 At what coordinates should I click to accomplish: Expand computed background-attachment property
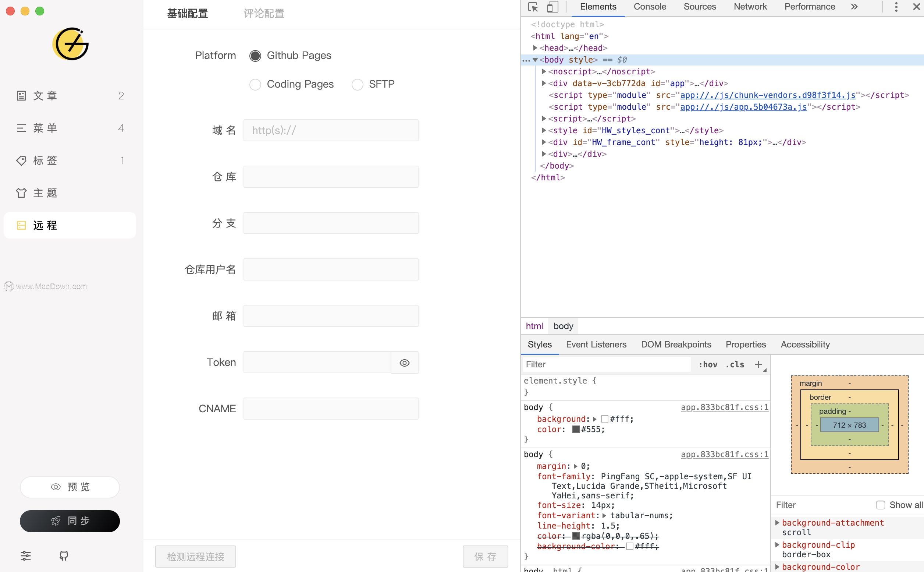(x=777, y=522)
